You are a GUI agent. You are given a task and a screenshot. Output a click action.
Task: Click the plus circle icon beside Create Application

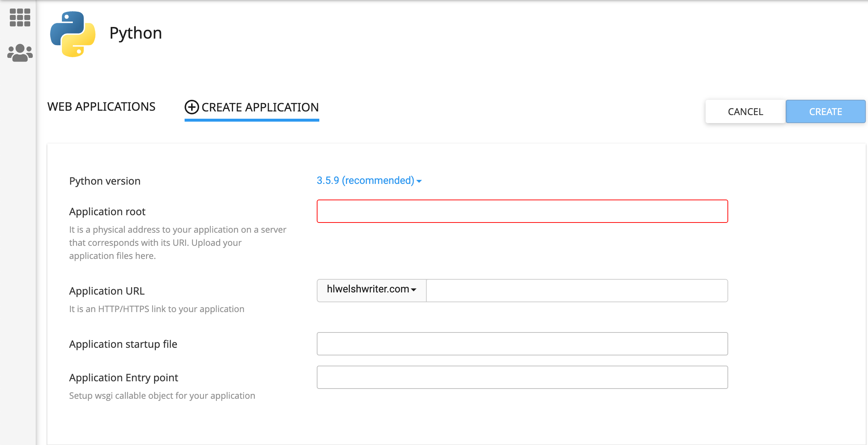point(192,107)
